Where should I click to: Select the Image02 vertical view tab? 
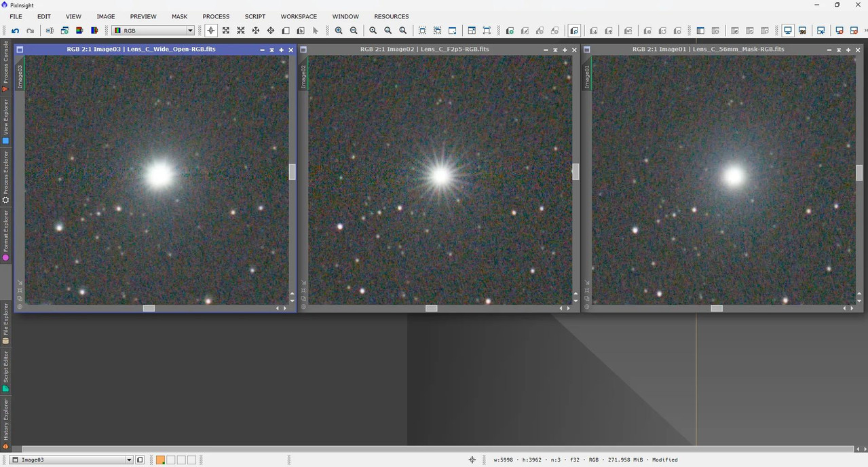pos(303,76)
